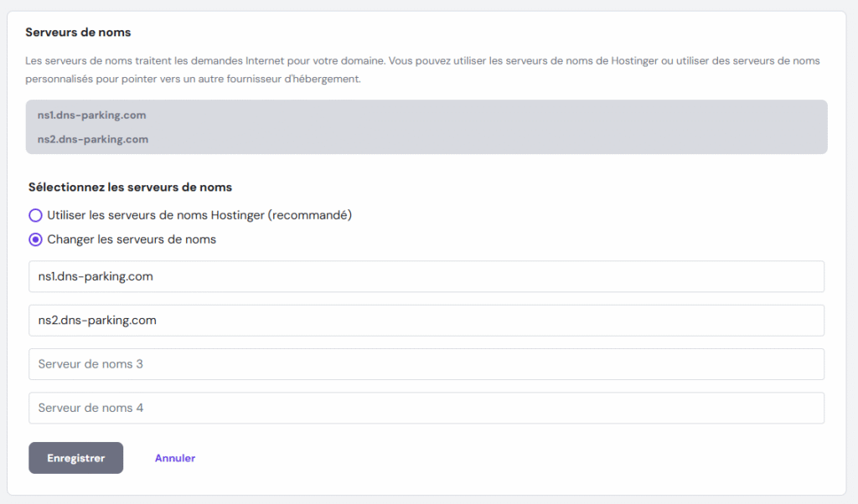
Task: Click ns1.dns-parking.com in the gray summary box
Action: [92, 115]
